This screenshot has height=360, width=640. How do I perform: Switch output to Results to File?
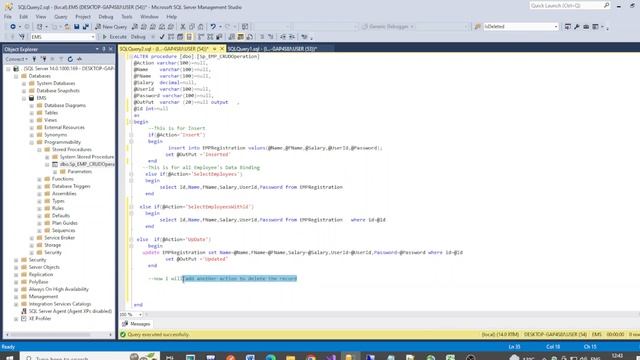pos(249,37)
